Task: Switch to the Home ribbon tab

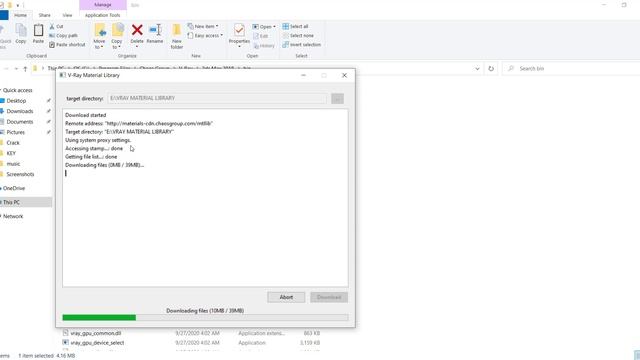Action: pyautogui.click(x=20, y=15)
